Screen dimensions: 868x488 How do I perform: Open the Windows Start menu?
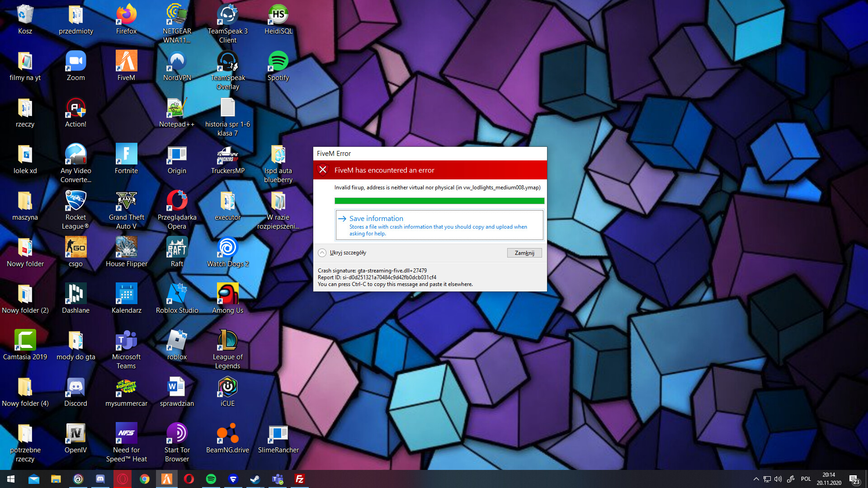click(x=11, y=479)
